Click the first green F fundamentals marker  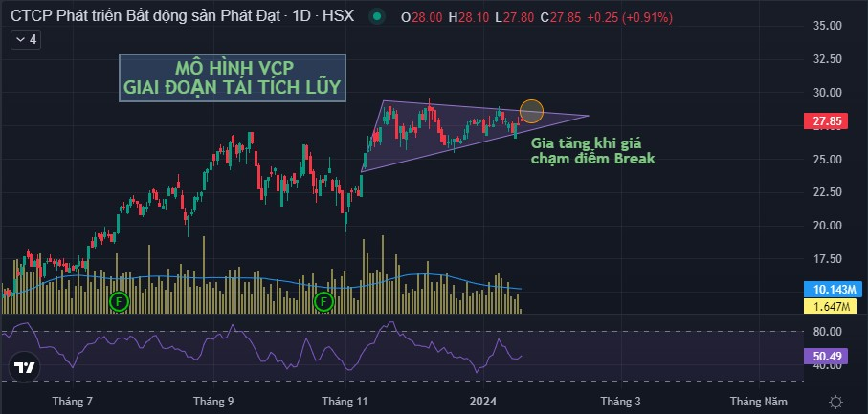pos(119,302)
